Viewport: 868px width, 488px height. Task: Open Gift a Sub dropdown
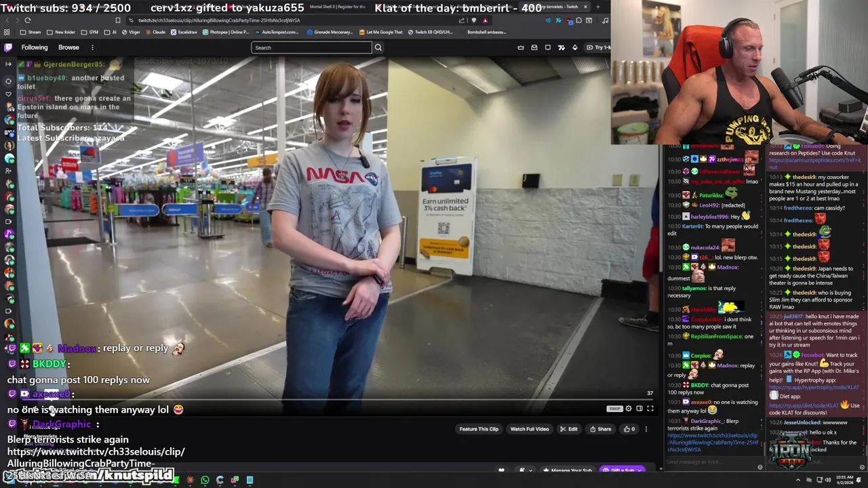pos(622,470)
